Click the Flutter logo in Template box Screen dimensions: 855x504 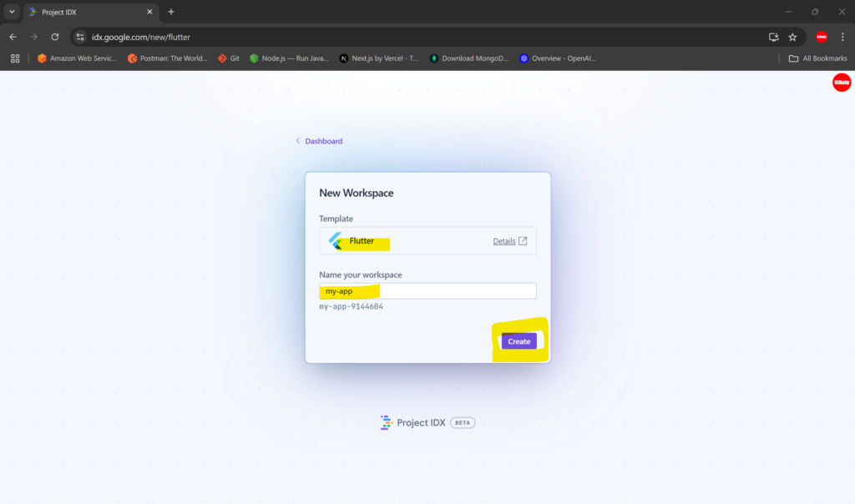[335, 241]
